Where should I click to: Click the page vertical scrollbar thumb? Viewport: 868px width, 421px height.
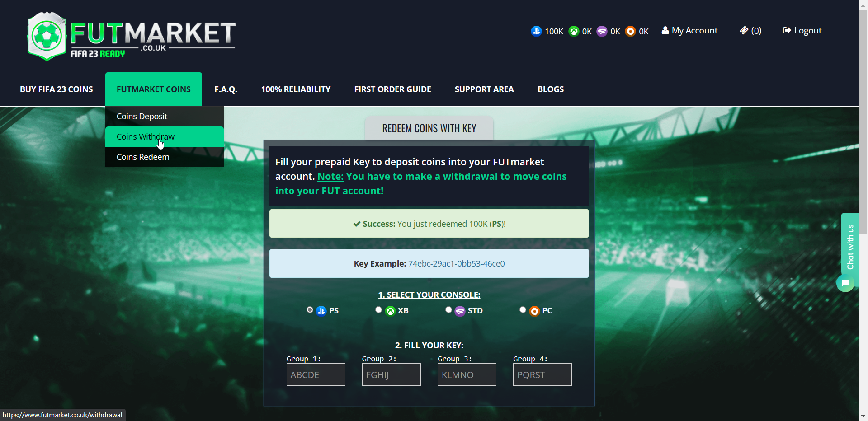(863, 121)
